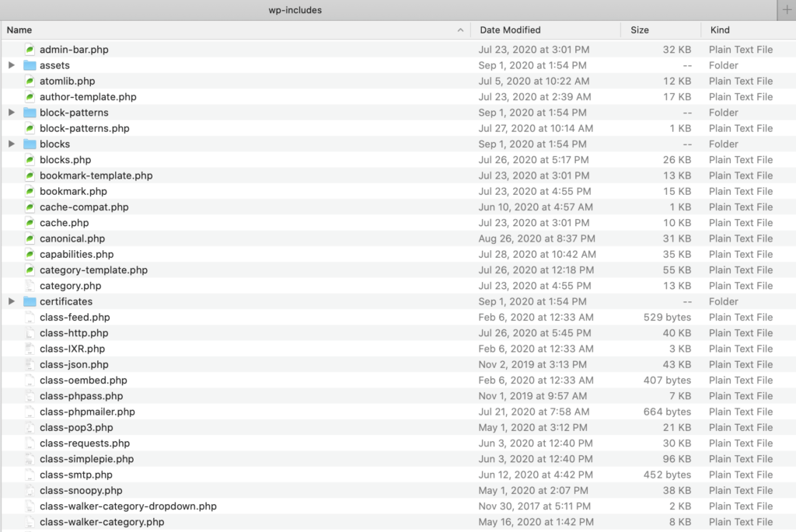Click the 35 KB size value

pos(677,254)
